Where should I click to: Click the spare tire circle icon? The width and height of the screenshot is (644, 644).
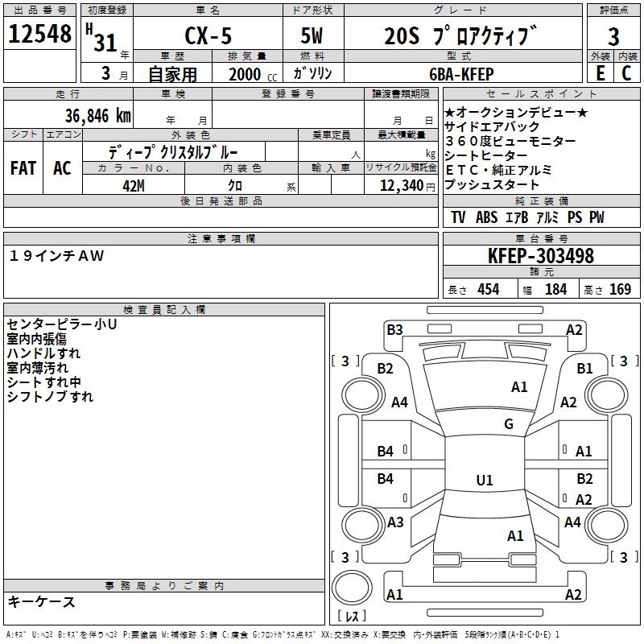(x=352, y=588)
